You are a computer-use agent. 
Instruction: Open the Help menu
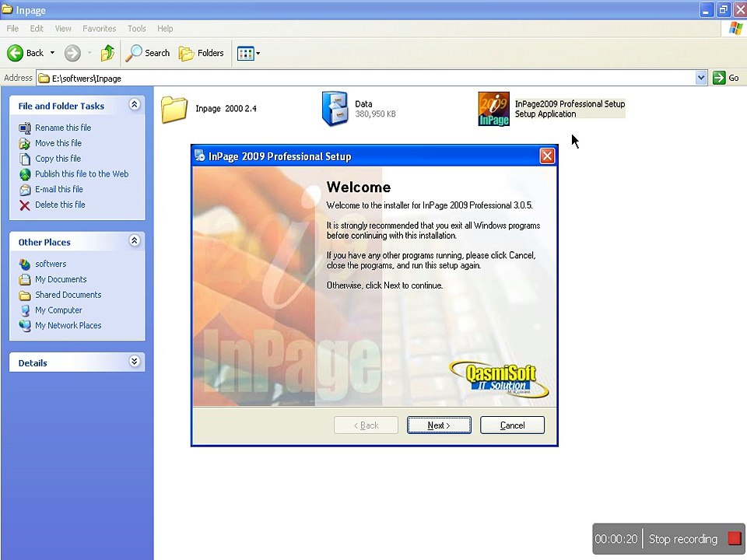click(x=165, y=29)
